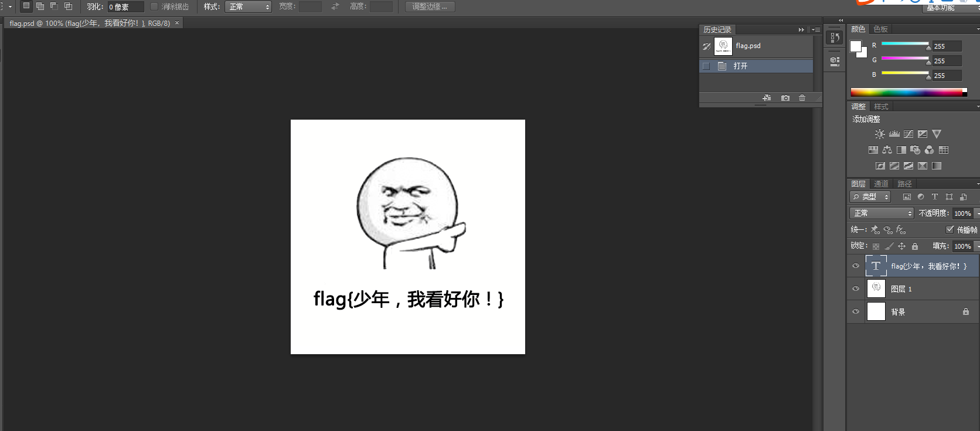The height and width of the screenshot is (431, 980).
Task: Switch to the 色板 swatches tab
Action: point(880,29)
